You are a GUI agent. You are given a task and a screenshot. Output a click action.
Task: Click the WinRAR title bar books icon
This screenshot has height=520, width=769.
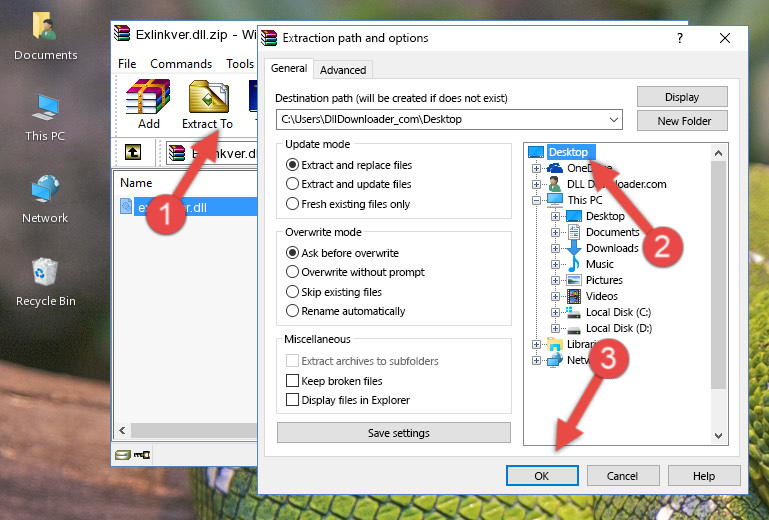click(x=122, y=34)
